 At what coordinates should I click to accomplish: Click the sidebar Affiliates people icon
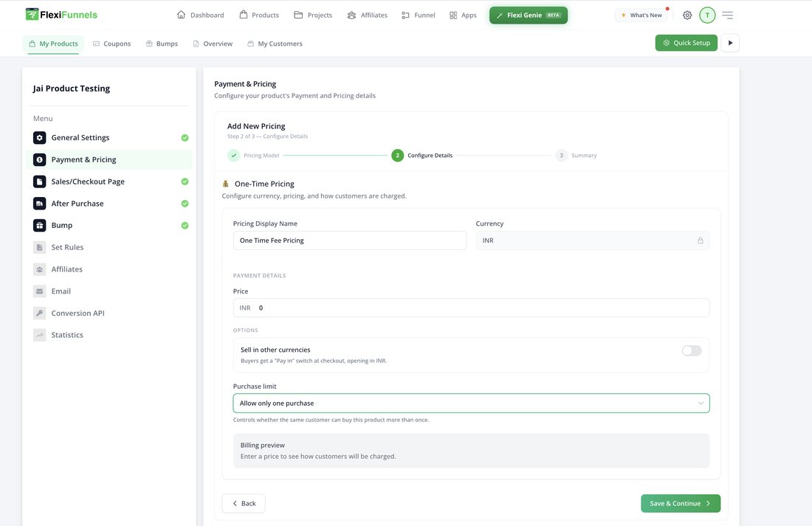(39, 269)
